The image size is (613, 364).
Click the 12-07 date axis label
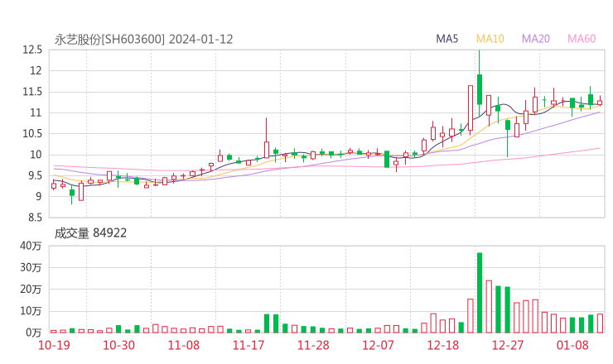click(378, 345)
